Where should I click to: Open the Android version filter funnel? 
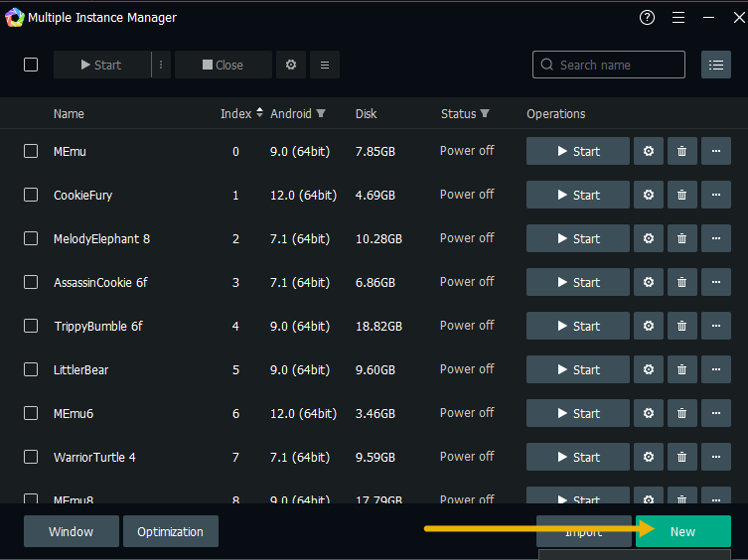(x=321, y=113)
